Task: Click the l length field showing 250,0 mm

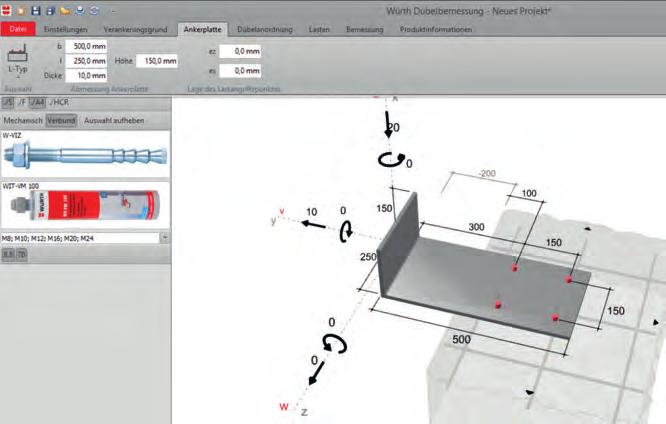Action: pos(86,61)
